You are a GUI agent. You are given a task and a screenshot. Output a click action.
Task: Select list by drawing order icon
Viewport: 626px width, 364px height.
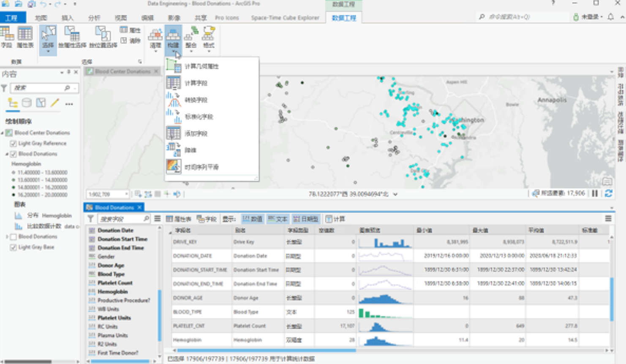point(13,103)
